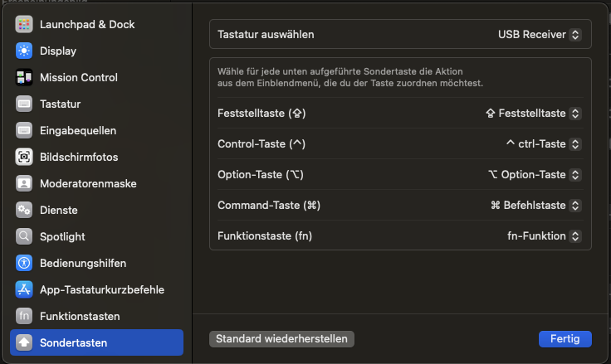Open the Control-Taste action dropdown
Screen dimensions: 611x364
tap(543, 143)
